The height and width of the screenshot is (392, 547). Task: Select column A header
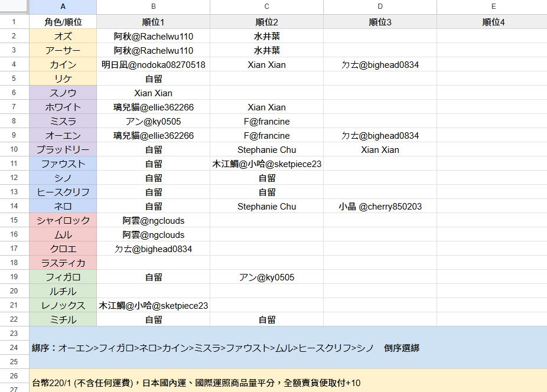tap(63, 6)
